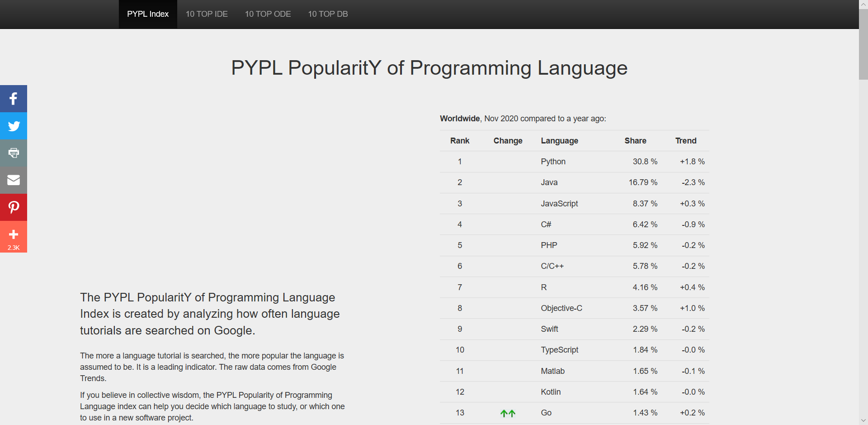Click JavaScript's 8.37 % share value
This screenshot has width=868, height=425.
click(x=645, y=204)
